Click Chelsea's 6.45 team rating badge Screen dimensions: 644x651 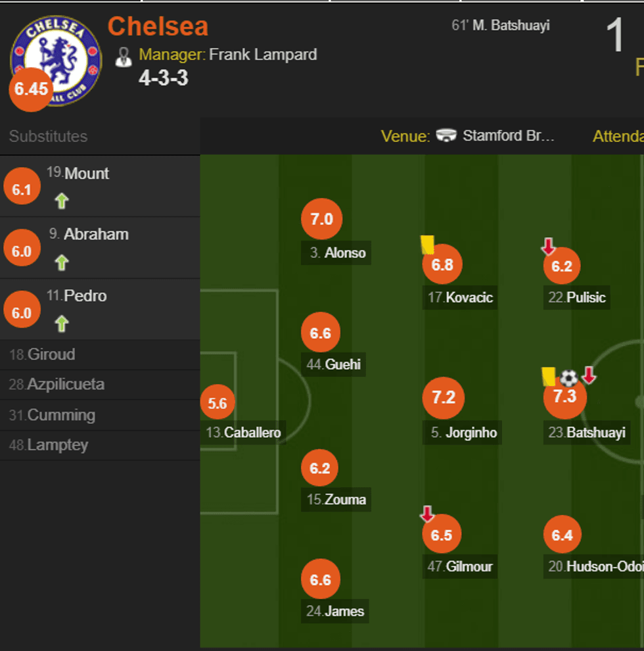click(x=30, y=89)
